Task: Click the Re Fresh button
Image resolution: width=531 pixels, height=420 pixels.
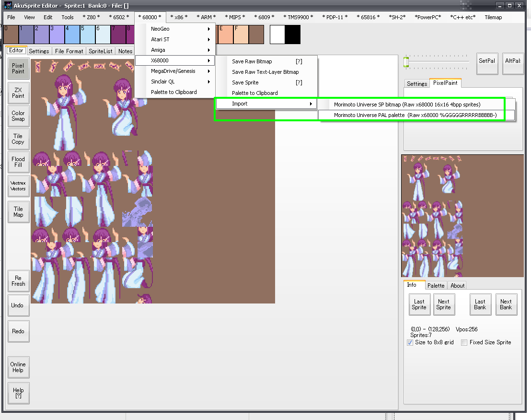Action: pos(18,281)
